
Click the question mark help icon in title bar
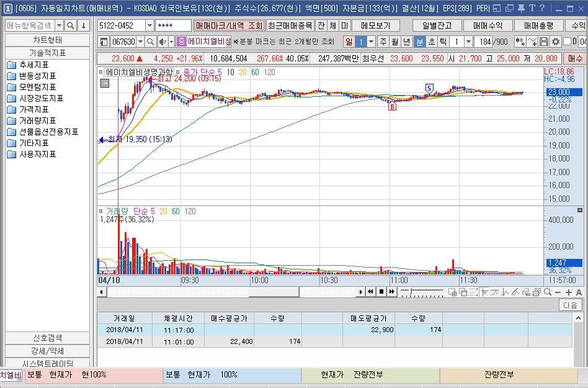click(542, 8)
